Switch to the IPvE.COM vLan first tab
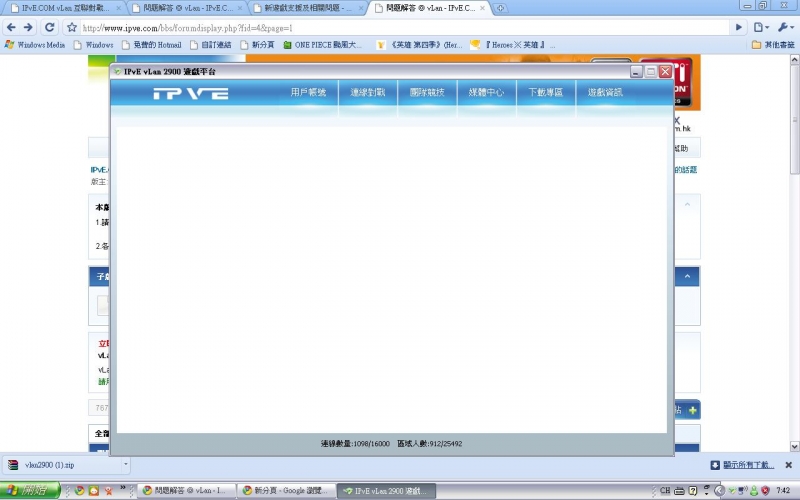Image resolution: width=800 pixels, height=500 pixels. [65, 8]
